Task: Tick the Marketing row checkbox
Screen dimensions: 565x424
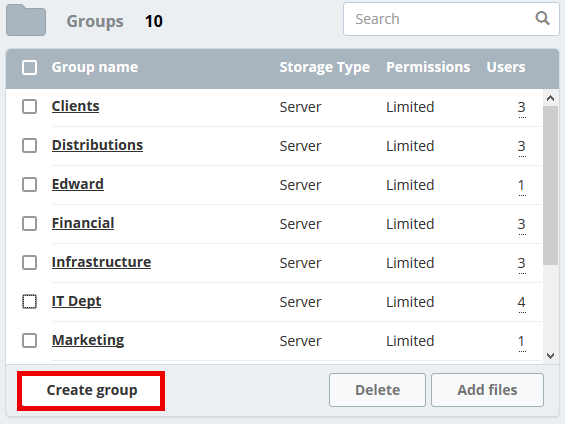Action: 30,340
